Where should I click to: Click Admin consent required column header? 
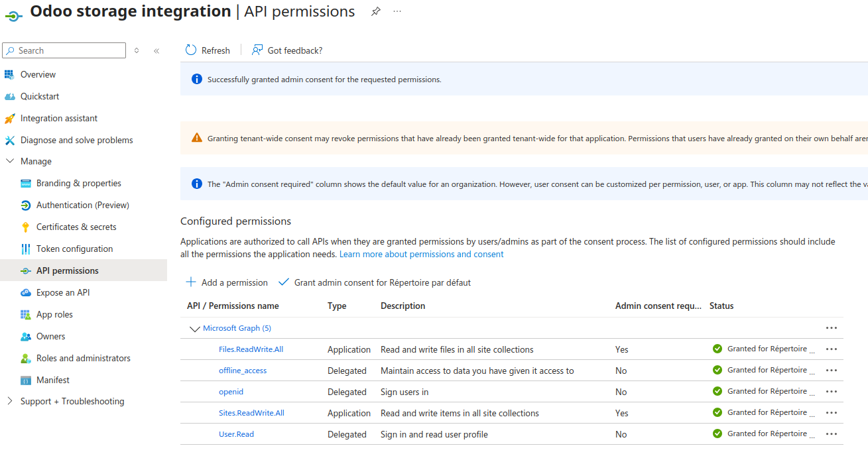tap(658, 306)
